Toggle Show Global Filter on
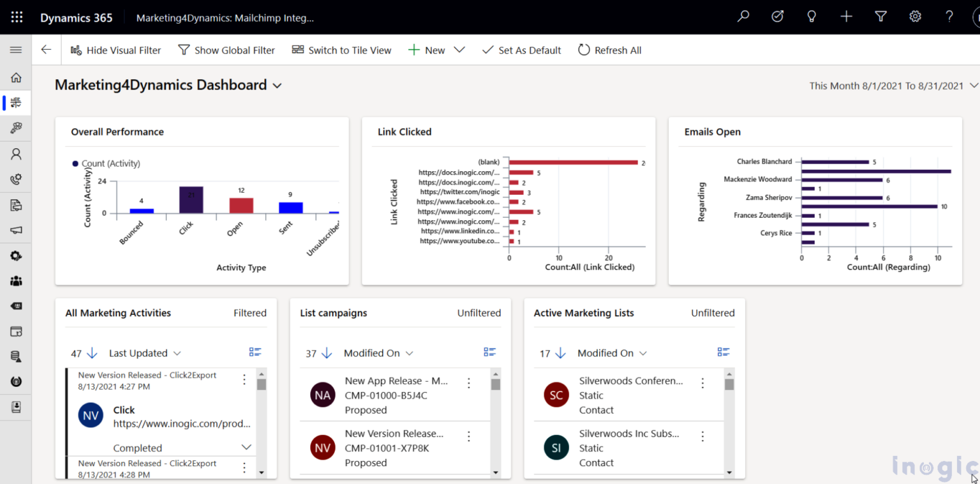Viewport: 980px width, 484px height. tap(226, 50)
